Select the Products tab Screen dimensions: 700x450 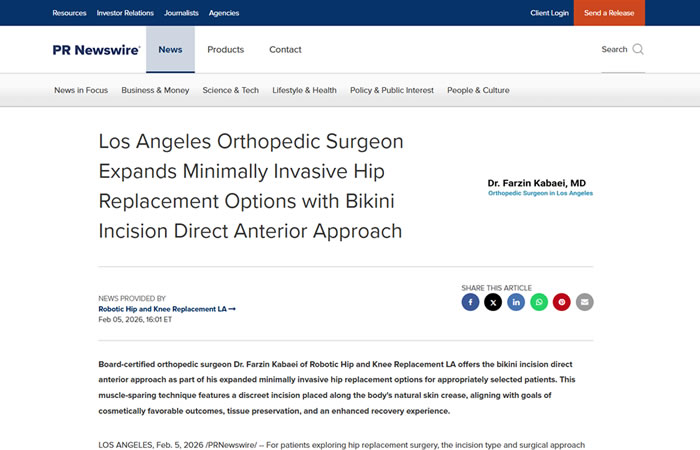click(x=225, y=50)
